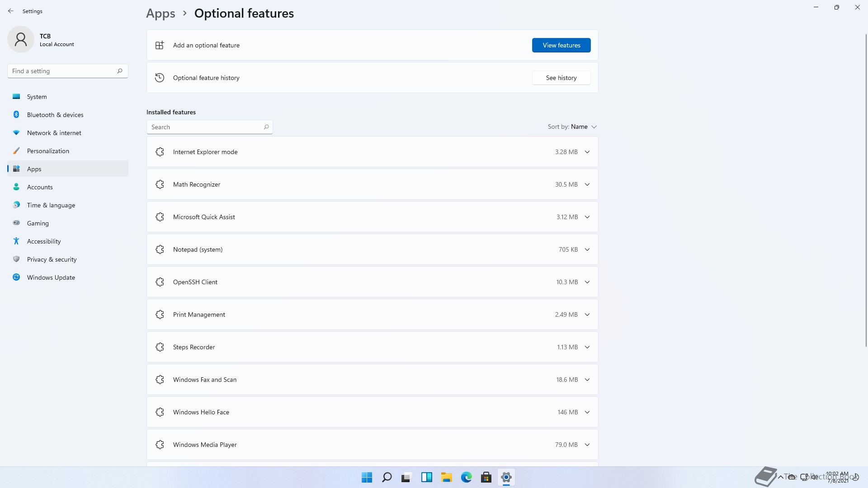The image size is (868, 488).
Task: Launch File Explorer from the taskbar
Action: click(446, 477)
